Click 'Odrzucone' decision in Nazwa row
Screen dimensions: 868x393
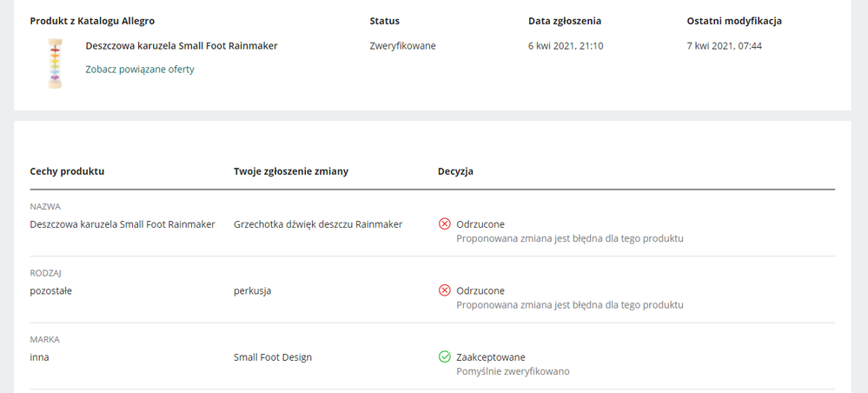coord(480,224)
